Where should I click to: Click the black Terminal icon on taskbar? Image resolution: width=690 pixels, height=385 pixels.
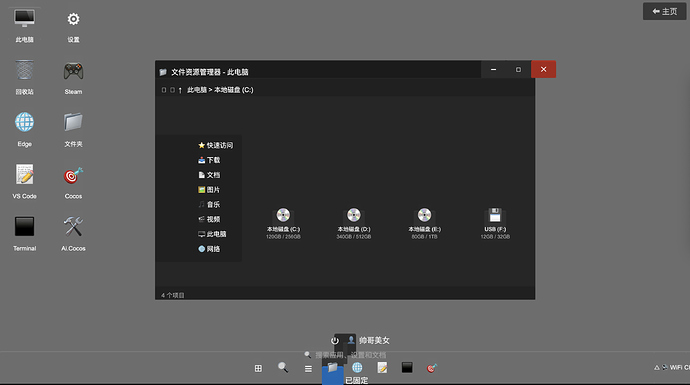(407, 367)
